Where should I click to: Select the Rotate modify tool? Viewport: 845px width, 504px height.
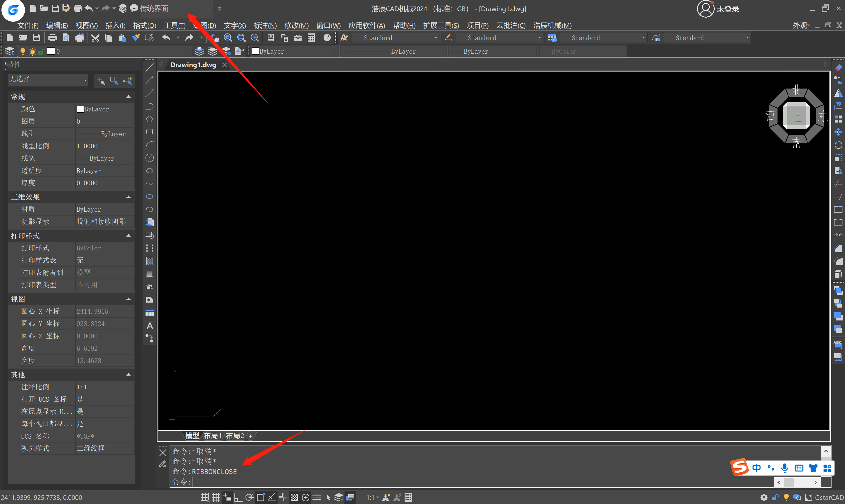(838, 145)
